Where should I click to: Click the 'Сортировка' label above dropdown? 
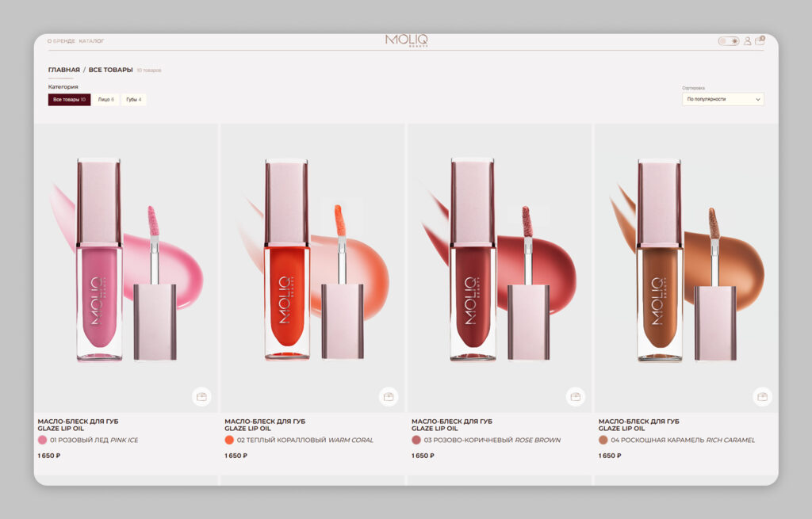693,89
